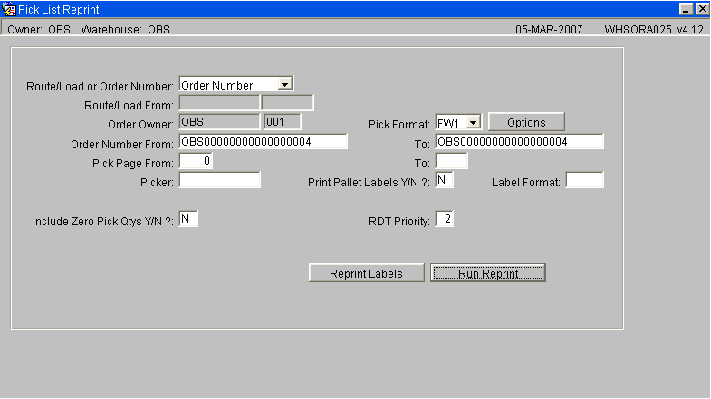Open the Route/Load or Order Number dropdown

click(285, 84)
